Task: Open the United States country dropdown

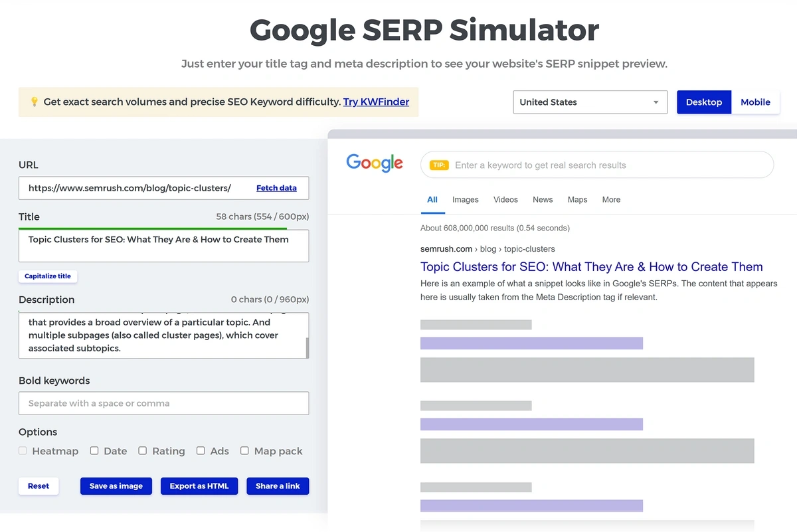Action: click(x=590, y=102)
